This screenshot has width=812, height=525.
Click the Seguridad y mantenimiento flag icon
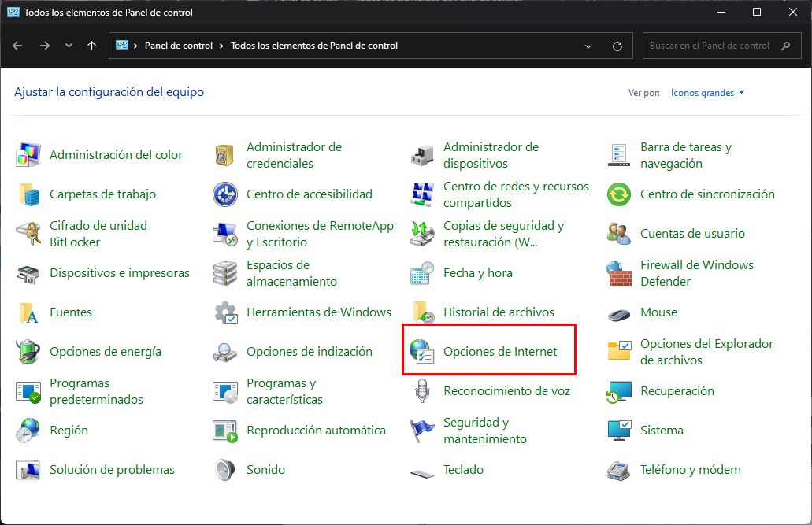tap(421, 431)
